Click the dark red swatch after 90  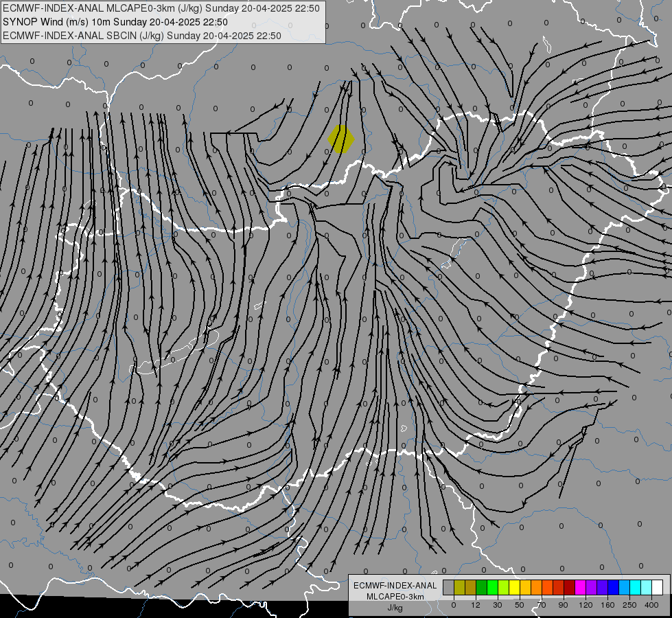click(x=570, y=587)
